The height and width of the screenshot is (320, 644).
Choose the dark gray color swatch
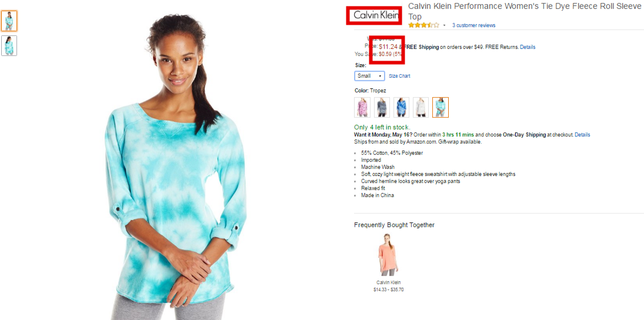[382, 107]
